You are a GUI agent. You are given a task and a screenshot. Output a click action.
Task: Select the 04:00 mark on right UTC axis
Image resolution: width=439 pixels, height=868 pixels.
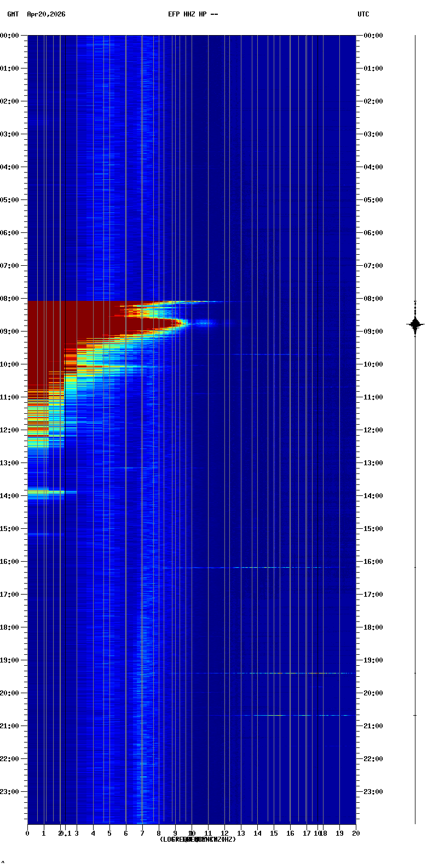pyautogui.click(x=374, y=167)
